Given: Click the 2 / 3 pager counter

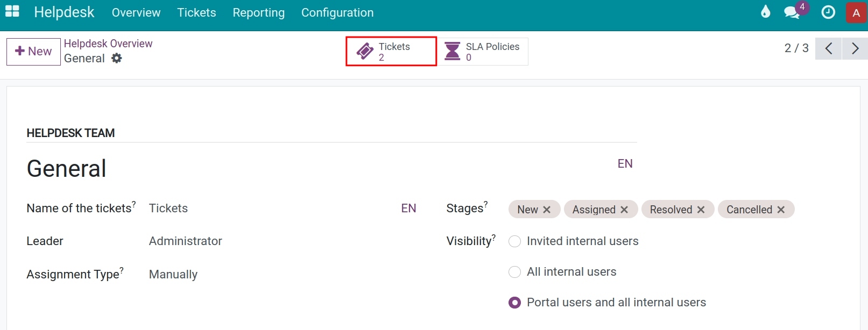Looking at the screenshot, I should pos(796,48).
